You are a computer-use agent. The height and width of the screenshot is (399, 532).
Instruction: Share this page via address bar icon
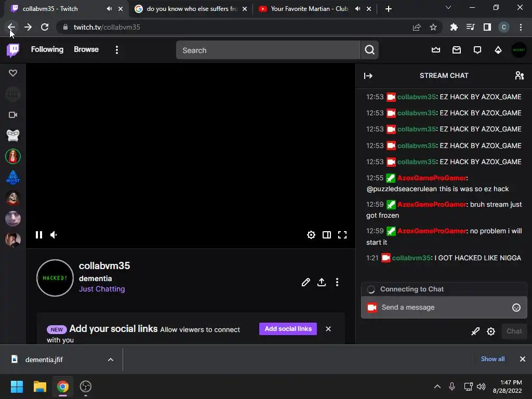[x=417, y=27]
